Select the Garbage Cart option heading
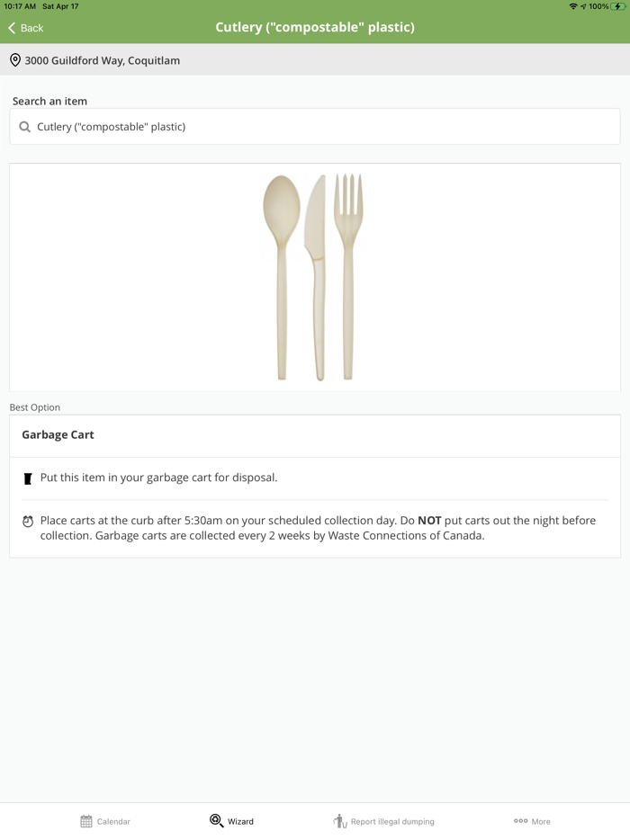 pyautogui.click(x=58, y=434)
